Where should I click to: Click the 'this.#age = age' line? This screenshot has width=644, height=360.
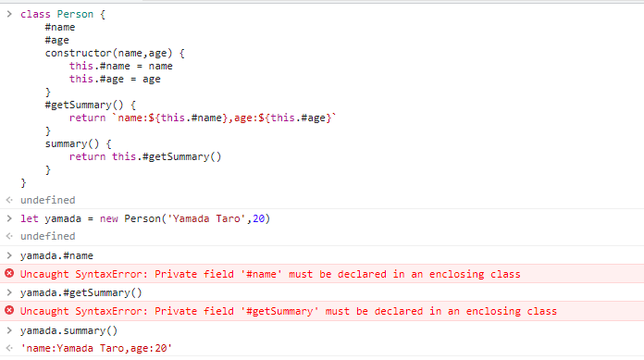pyautogui.click(x=115, y=79)
